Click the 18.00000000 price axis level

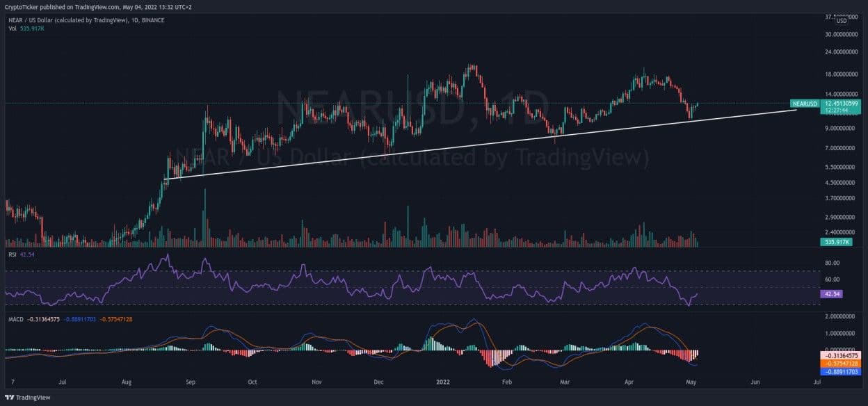(x=840, y=74)
